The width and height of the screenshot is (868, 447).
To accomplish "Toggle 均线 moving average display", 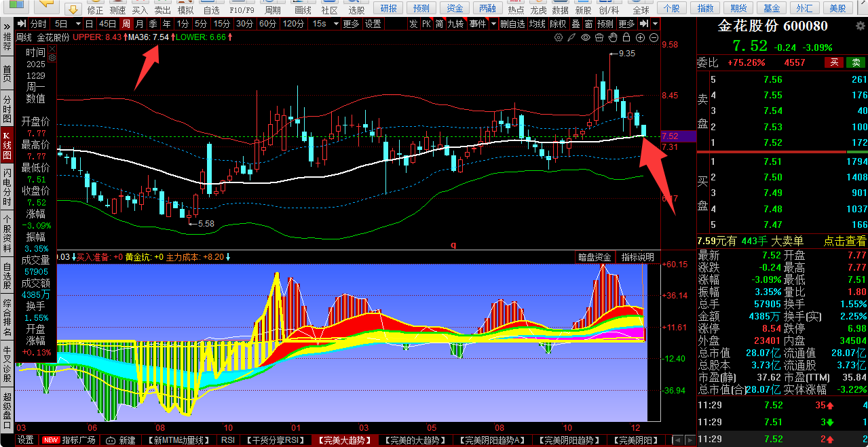I will click(x=537, y=24).
